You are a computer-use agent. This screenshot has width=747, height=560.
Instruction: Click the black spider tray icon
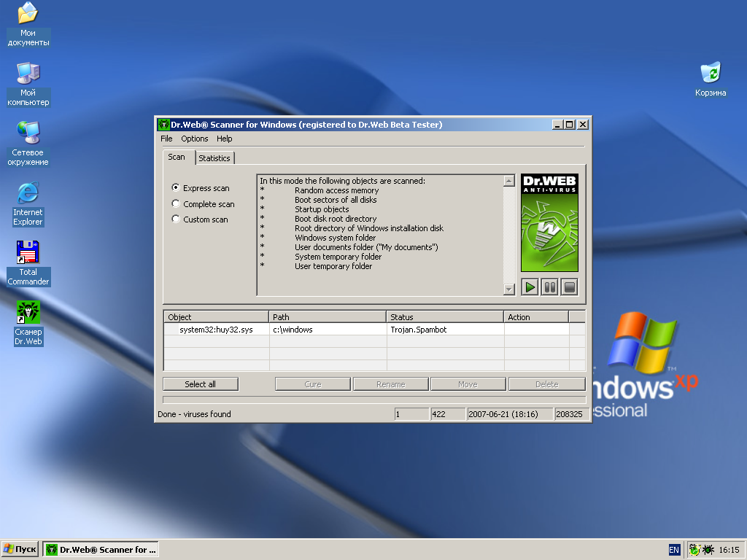pos(708,550)
